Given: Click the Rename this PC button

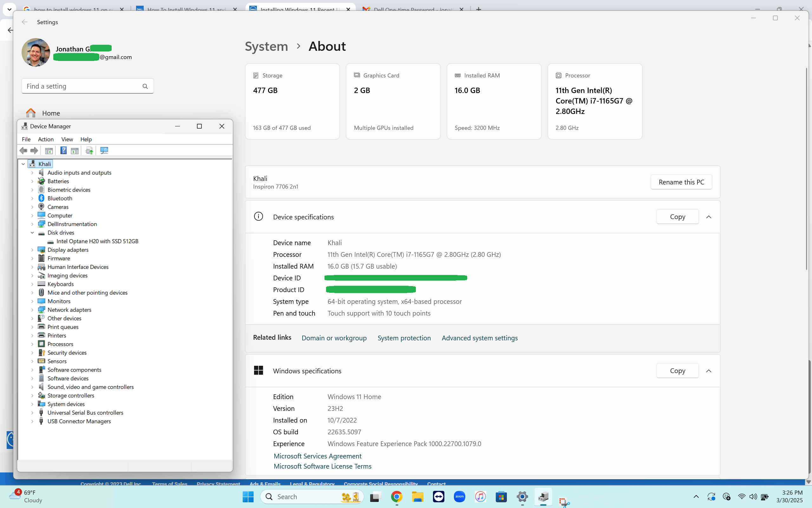Looking at the screenshot, I should point(681,182).
